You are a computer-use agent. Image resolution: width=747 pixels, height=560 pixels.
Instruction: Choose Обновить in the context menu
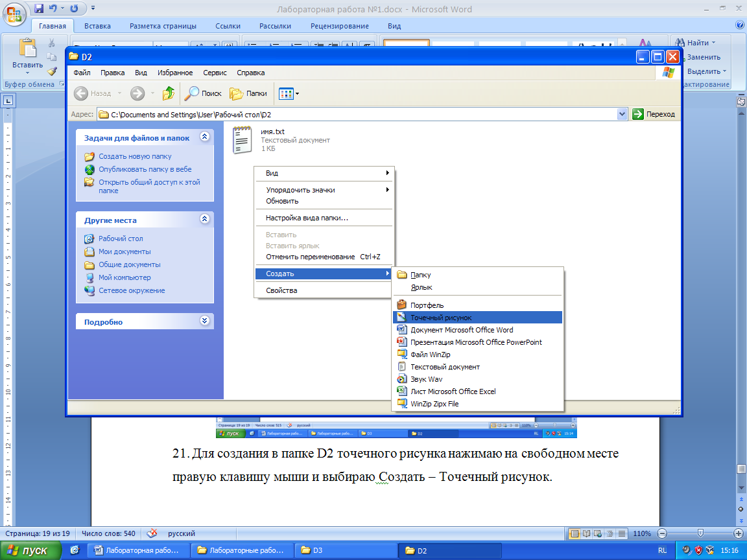click(324, 201)
